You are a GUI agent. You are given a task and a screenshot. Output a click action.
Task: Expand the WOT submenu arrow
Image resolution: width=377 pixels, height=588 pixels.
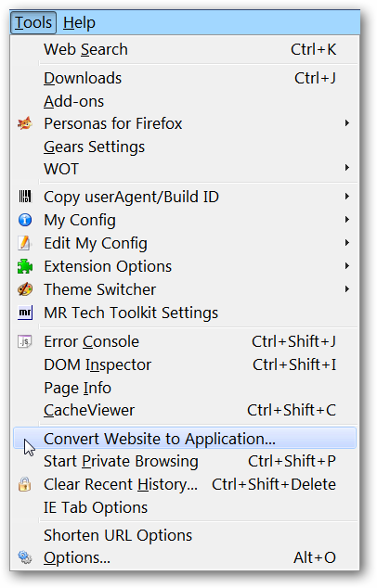[347, 168]
